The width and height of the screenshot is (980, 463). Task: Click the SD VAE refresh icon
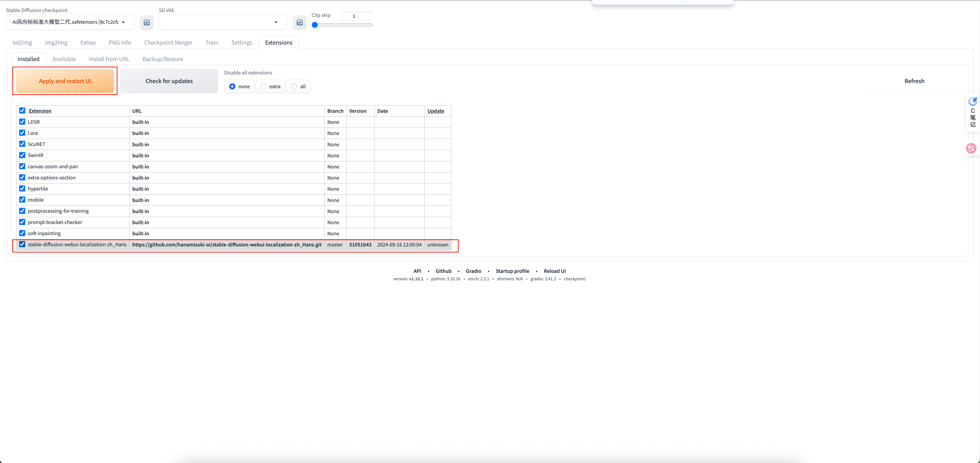[x=299, y=22]
